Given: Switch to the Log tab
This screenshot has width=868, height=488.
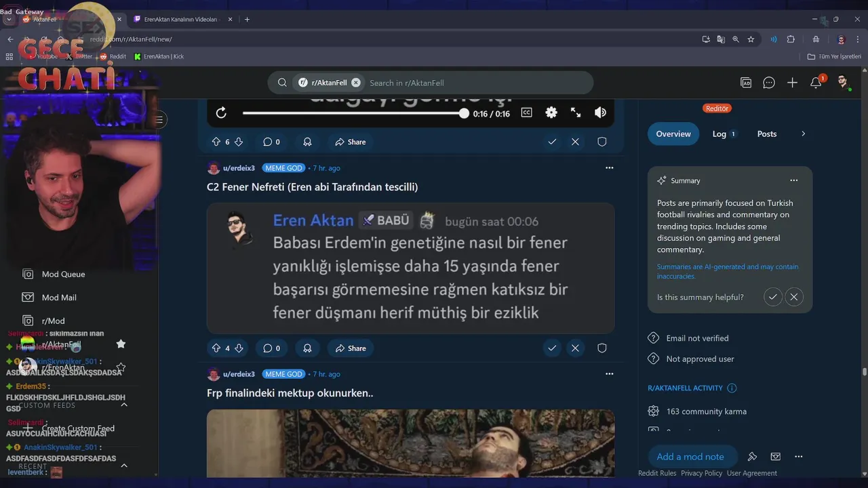Looking at the screenshot, I should (724, 134).
